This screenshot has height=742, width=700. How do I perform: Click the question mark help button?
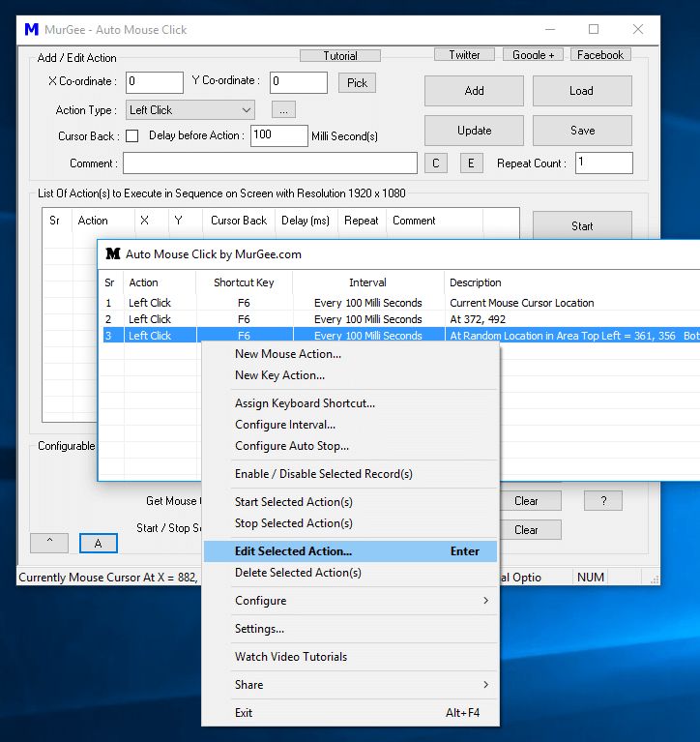tap(603, 501)
